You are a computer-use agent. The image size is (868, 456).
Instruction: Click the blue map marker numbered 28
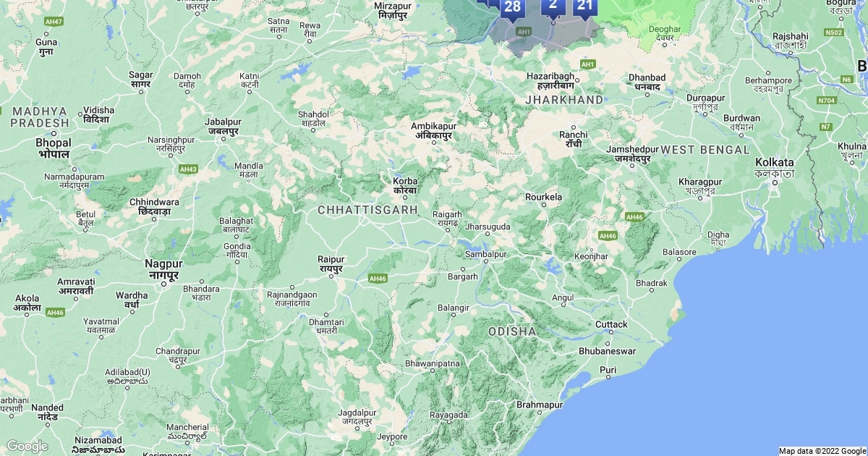[512, 8]
